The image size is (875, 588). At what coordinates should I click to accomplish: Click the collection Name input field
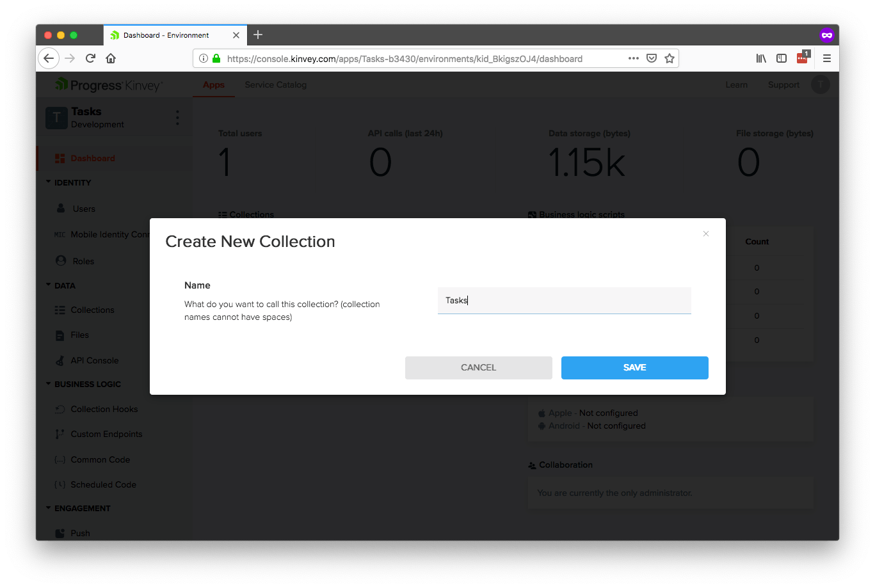[x=564, y=301]
